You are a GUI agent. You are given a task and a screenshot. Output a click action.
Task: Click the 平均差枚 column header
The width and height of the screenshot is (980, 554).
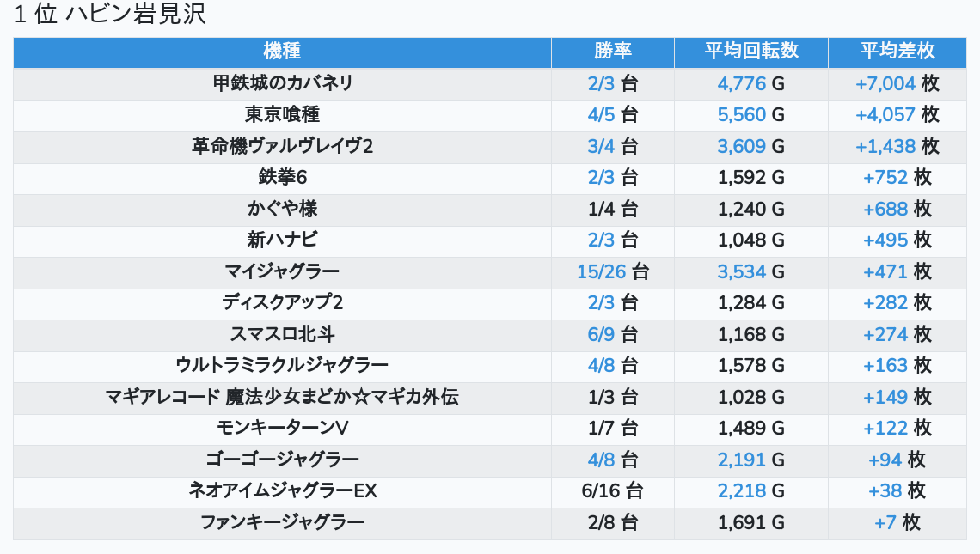(x=897, y=52)
